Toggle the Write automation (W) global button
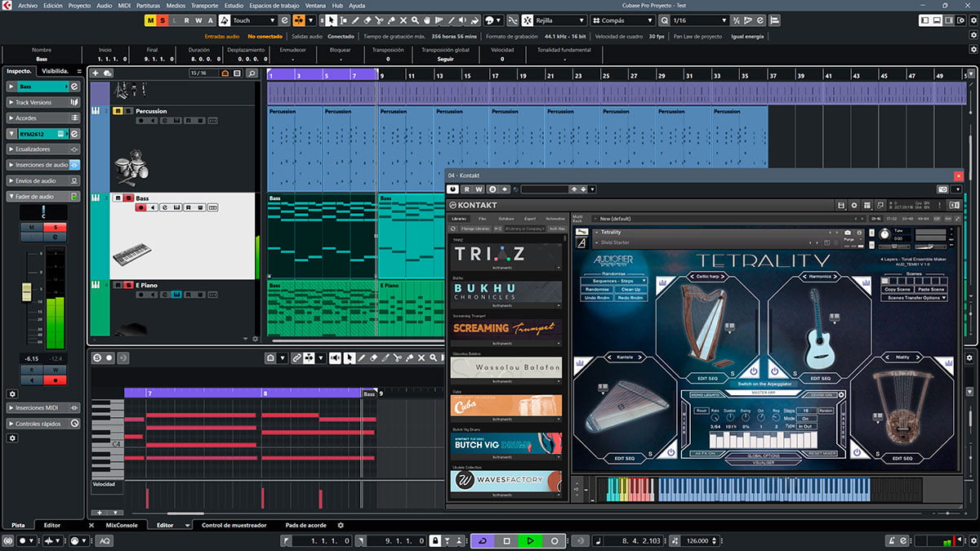The image size is (980, 551). (198, 20)
